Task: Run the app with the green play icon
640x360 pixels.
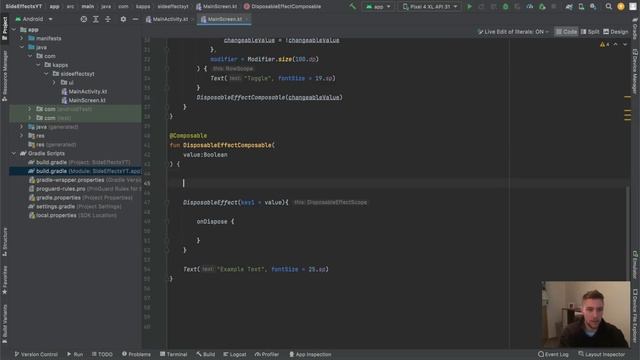Action: tap(469, 7)
